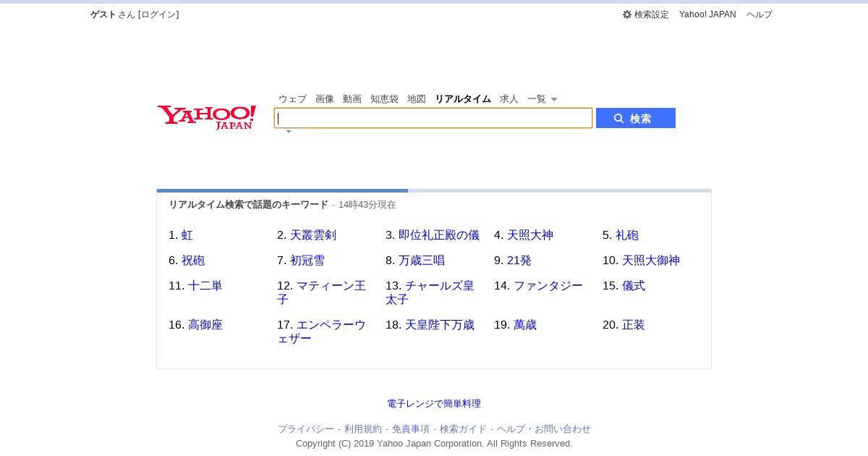
Task: Click the 14時43分現在 timestamp
Action: (367, 205)
